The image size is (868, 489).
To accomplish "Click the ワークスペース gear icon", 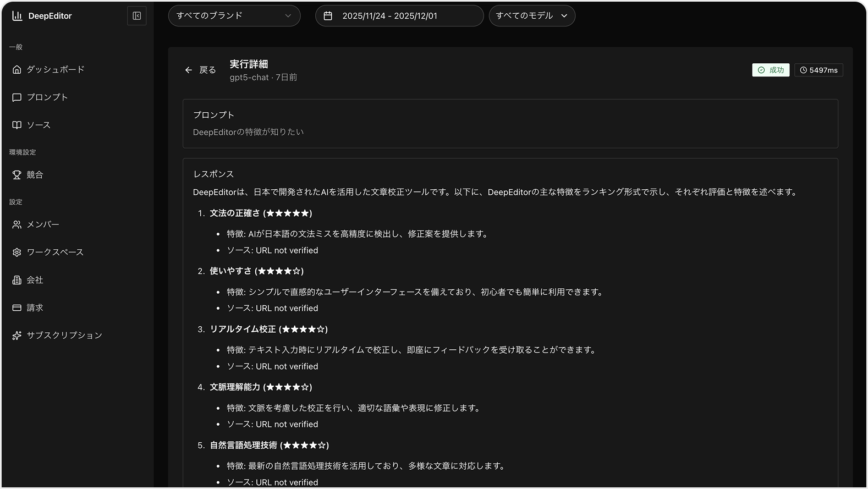I will (17, 252).
